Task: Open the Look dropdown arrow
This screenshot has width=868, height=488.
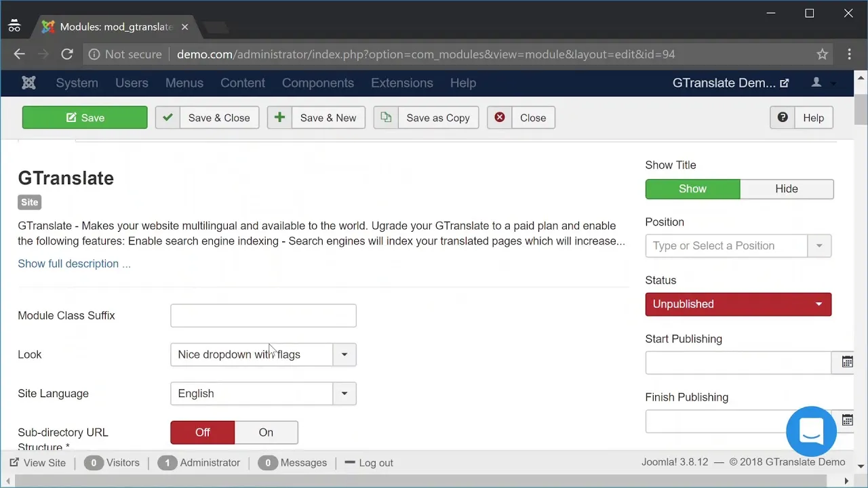Action: click(x=344, y=354)
